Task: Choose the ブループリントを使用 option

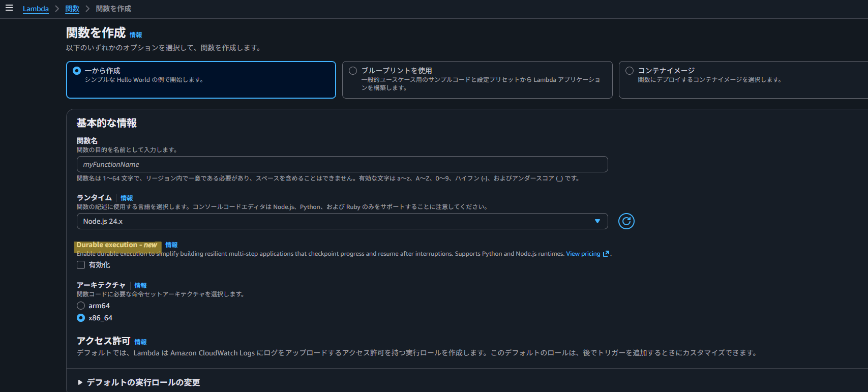Action: tap(353, 71)
